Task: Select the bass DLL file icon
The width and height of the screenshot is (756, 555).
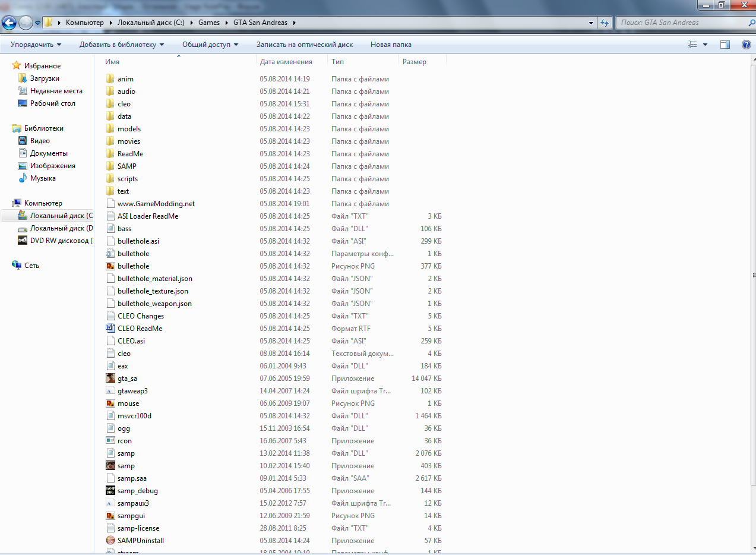Action: click(110, 229)
